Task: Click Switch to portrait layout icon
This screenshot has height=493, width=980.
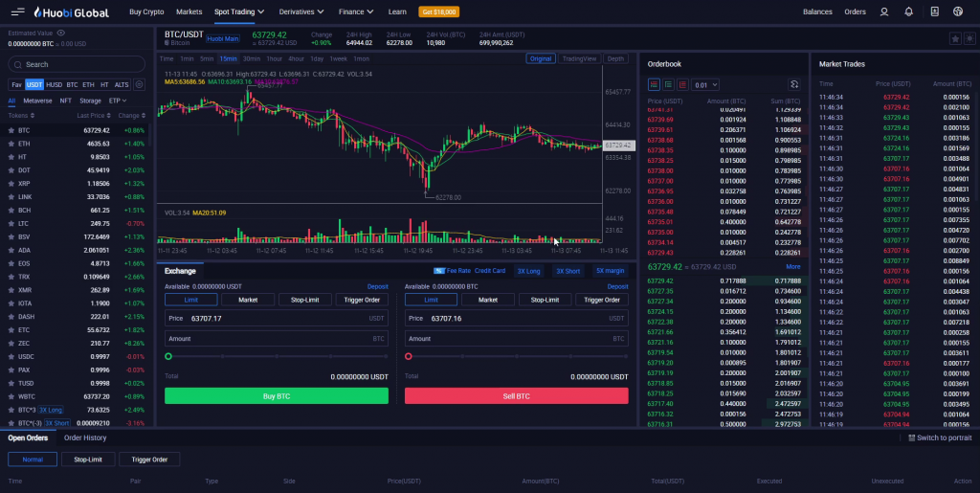Action: pos(911,438)
